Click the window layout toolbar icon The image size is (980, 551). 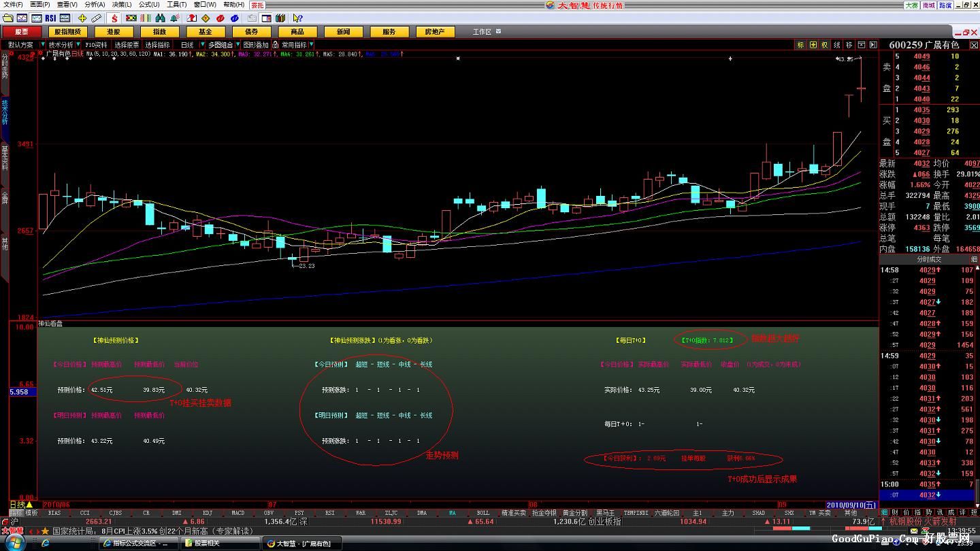pos(266,18)
